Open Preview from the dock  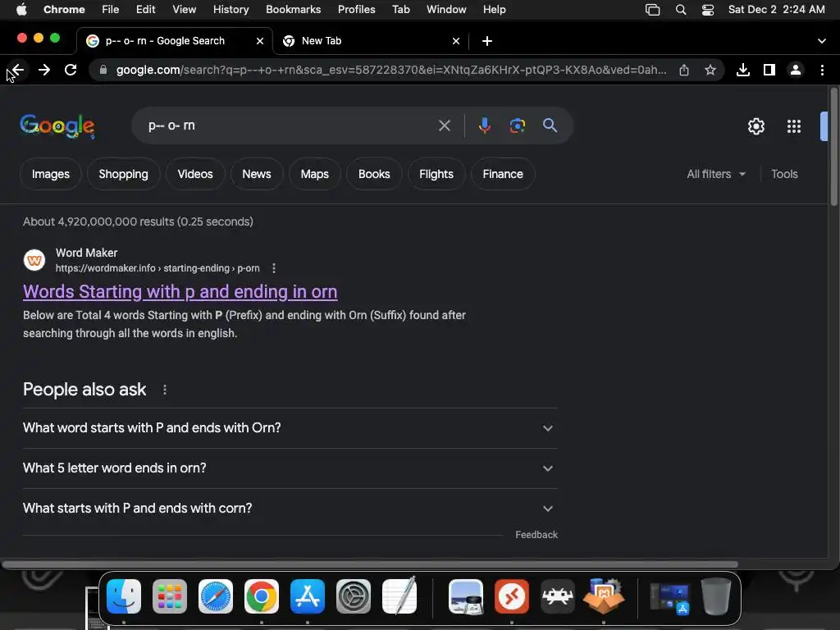pos(466,596)
